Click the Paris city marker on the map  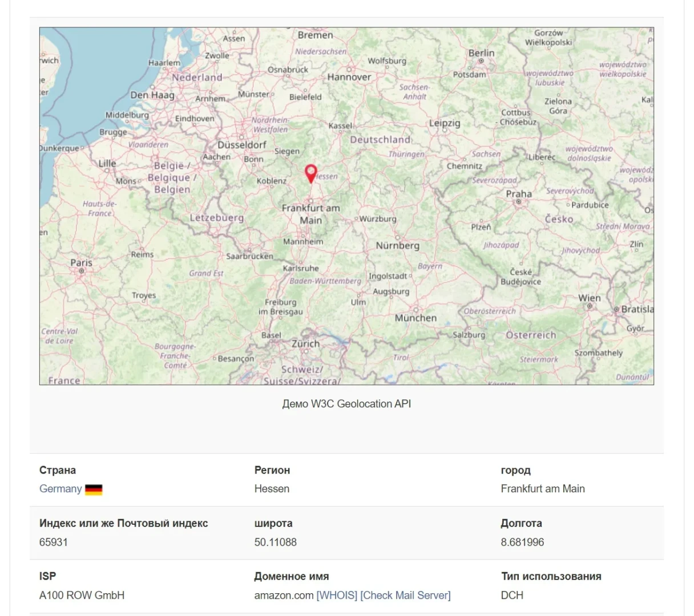tap(82, 271)
